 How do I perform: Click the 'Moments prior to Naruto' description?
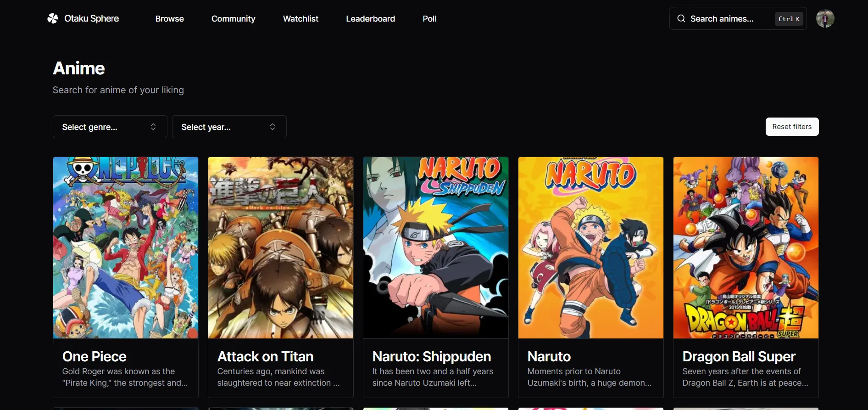589,377
